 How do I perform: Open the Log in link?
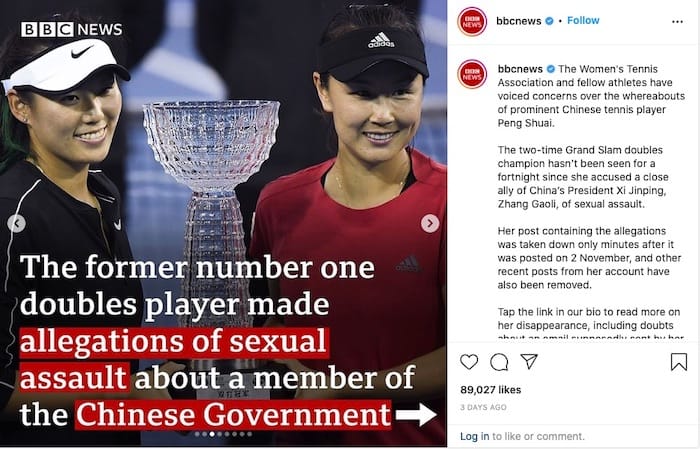(x=475, y=436)
